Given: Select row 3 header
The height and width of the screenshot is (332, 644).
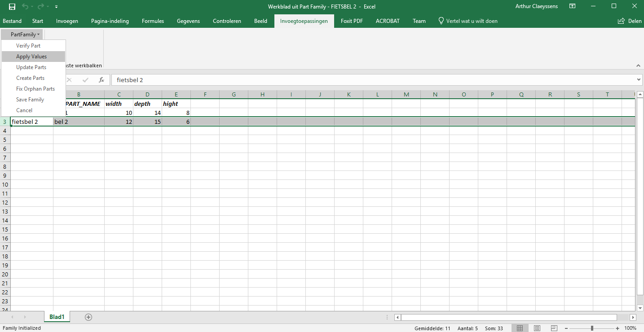Looking at the screenshot, I should point(5,122).
